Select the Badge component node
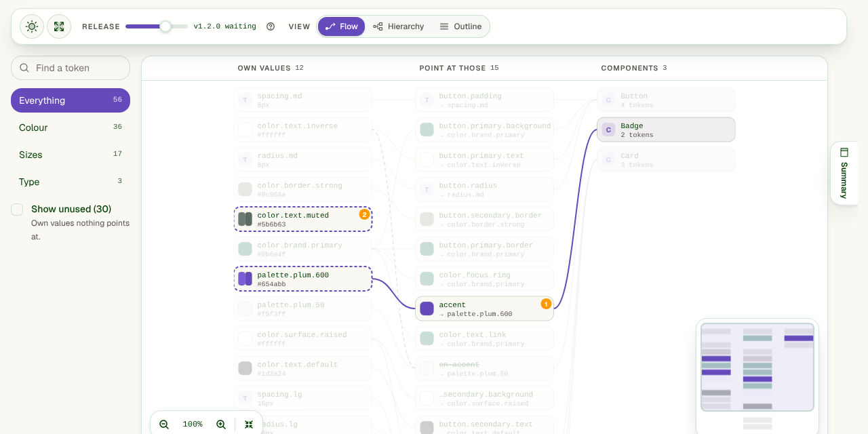Viewport: 868px width, 434px height. pyautogui.click(x=667, y=130)
